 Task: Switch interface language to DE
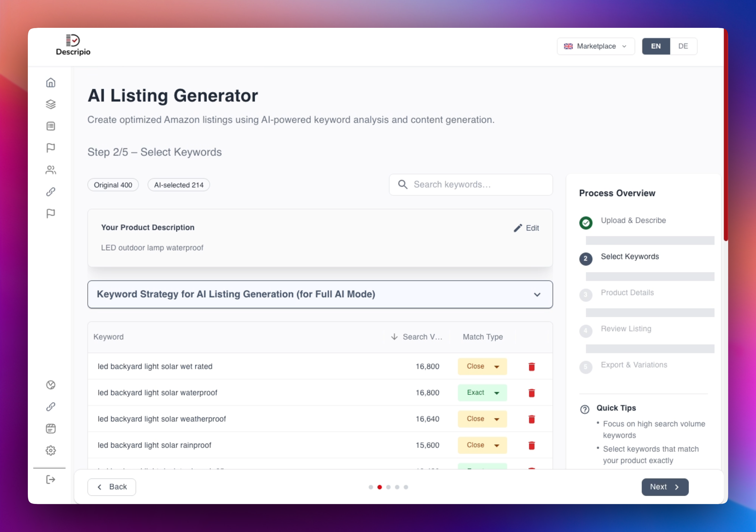coord(683,46)
